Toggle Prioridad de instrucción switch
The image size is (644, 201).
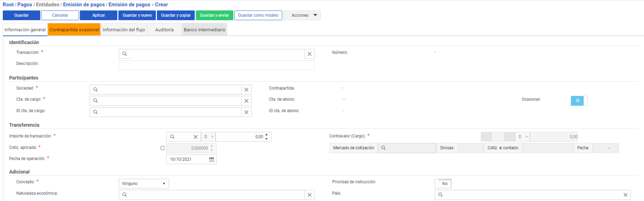(x=443, y=184)
